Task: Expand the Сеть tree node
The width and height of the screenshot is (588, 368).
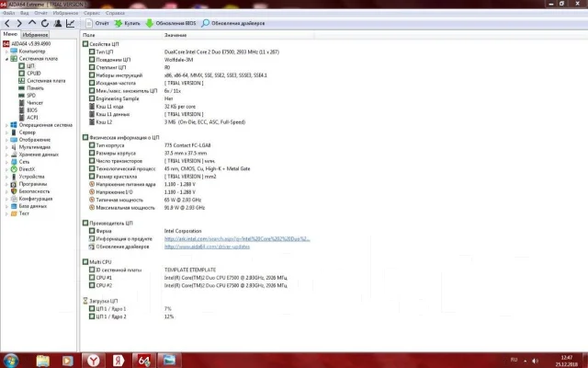Action: 6,162
